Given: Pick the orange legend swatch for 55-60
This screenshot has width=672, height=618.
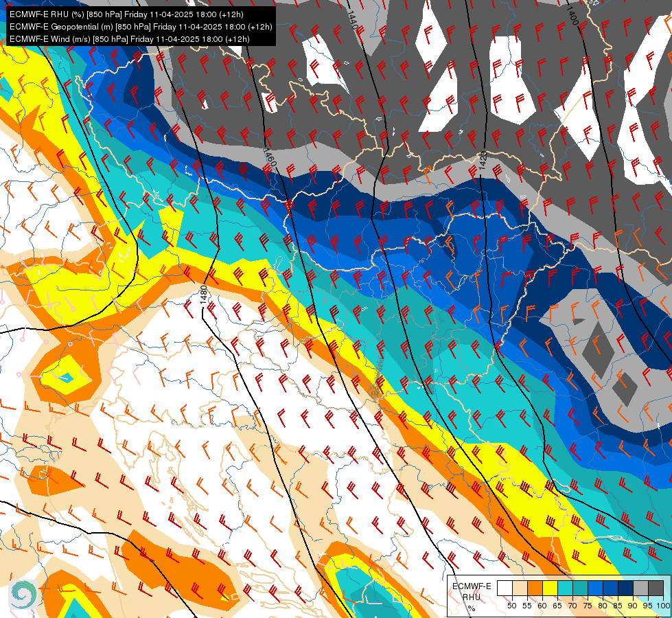Looking at the screenshot, I should [x=535, y=588].
